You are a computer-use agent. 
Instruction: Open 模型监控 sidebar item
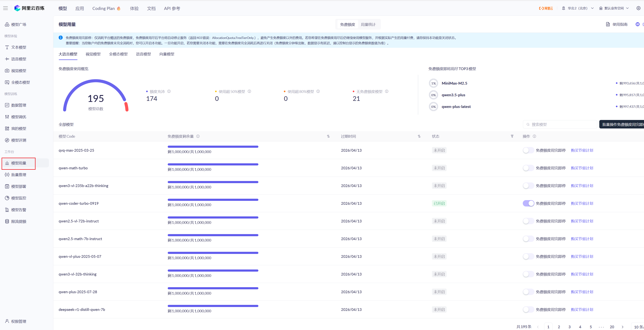point(19,198)
